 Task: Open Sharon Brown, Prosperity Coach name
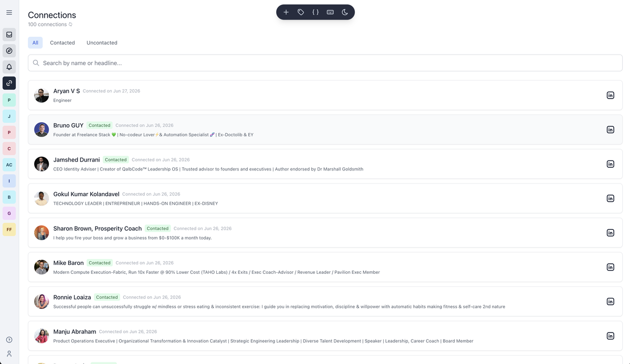tap(98, 228)
